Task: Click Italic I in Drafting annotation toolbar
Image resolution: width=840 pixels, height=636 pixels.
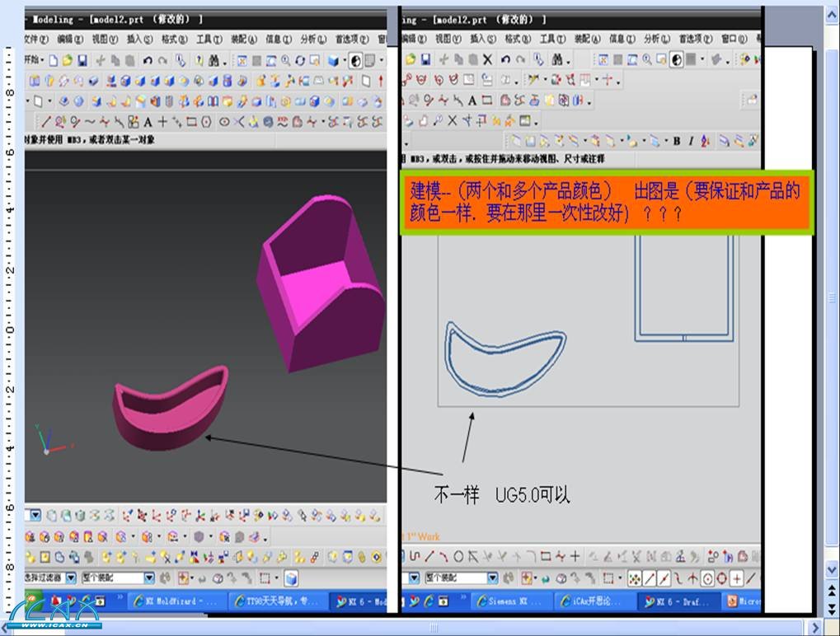Action: coord(691,141)
